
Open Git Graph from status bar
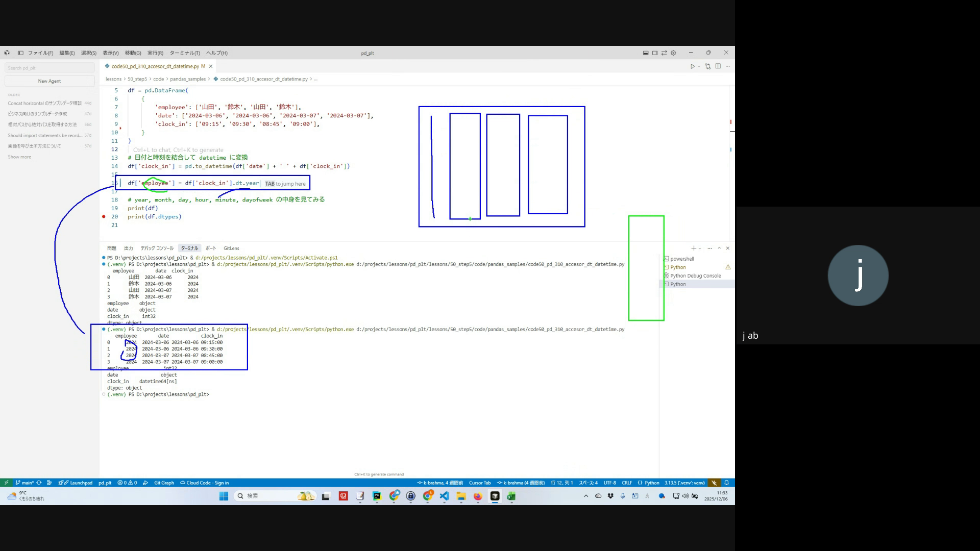pyautogui.click(x=163, y=483)
